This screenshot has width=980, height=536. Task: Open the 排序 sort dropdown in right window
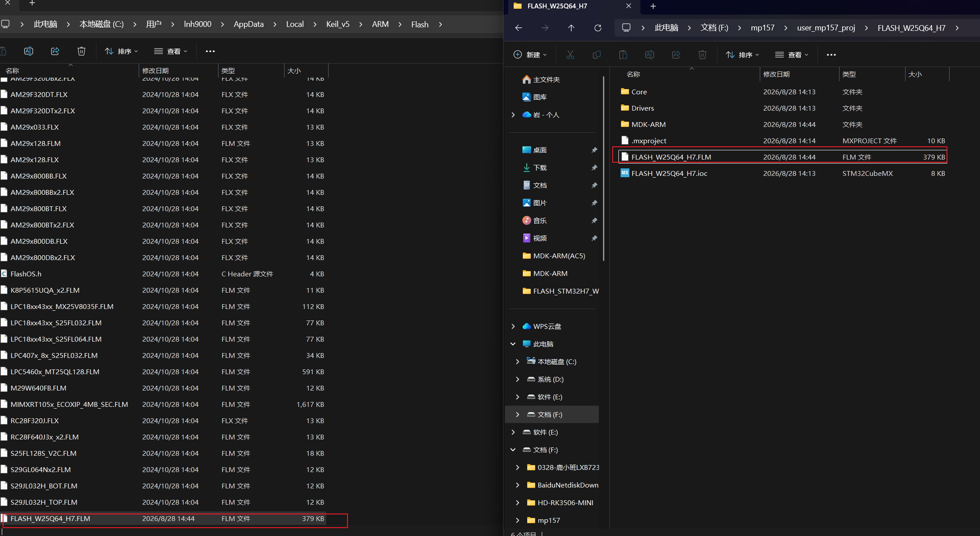point(742,55)
